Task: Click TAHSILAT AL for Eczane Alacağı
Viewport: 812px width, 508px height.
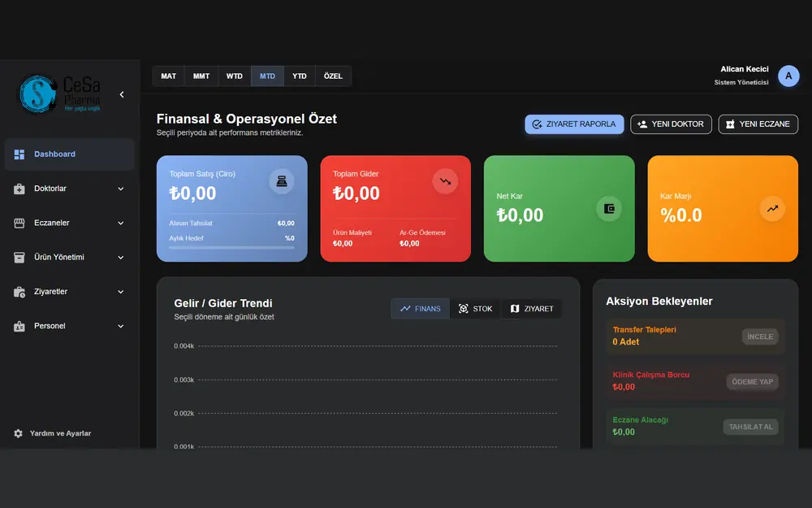Action: 751,428
